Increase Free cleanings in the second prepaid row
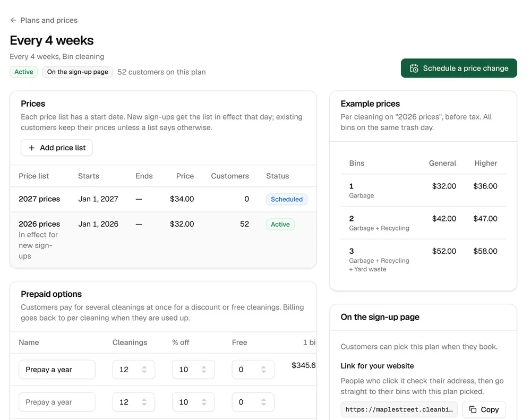The height and width of the screenshot is (420, 531). [263, 400]
